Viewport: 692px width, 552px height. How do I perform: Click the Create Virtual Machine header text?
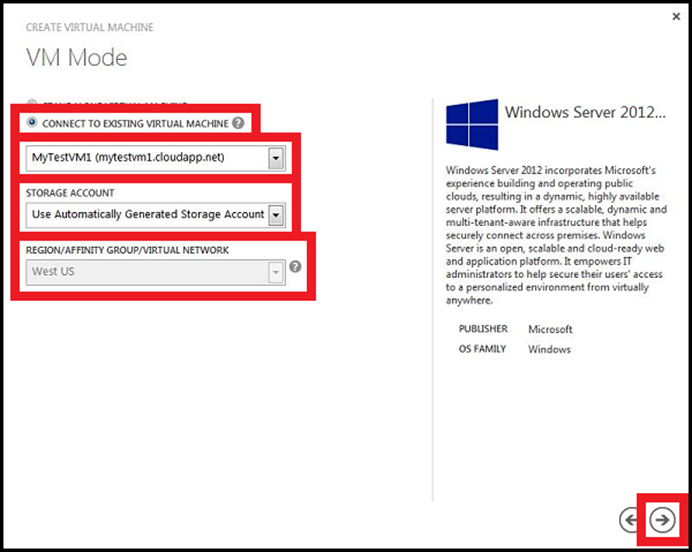pyautogui.click(x=90, y=27)
